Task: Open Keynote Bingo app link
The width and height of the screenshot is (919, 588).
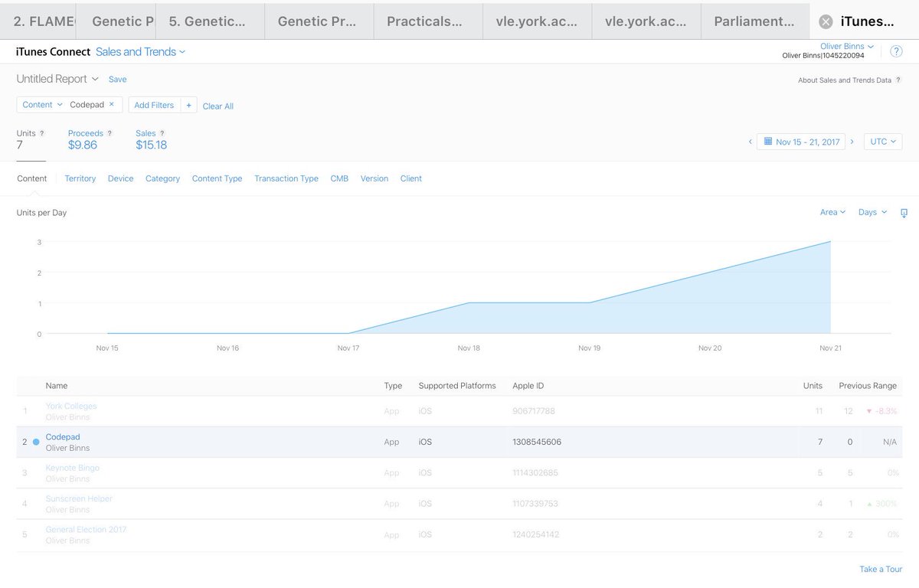Action: click(73, 467)
